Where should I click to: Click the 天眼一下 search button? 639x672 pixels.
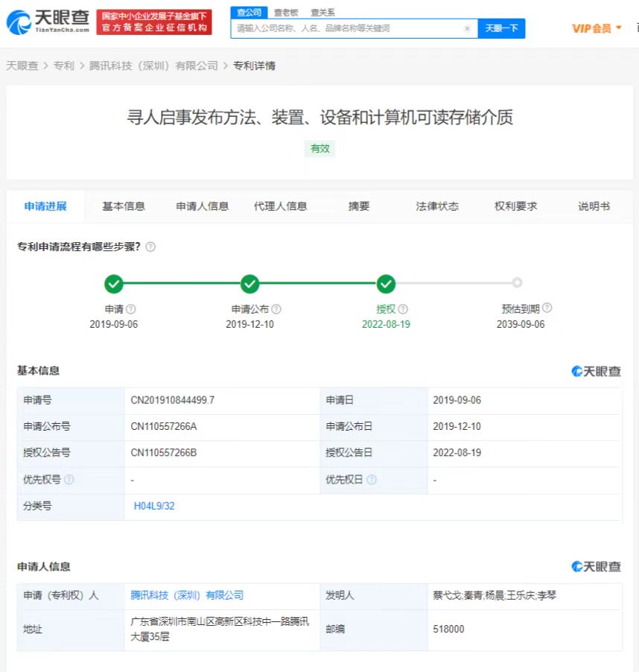coord(501,28)
